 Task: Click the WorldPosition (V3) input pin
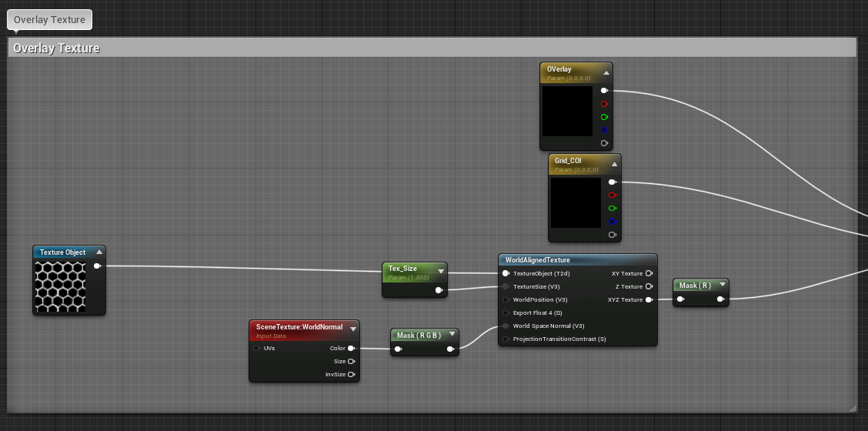506,299
